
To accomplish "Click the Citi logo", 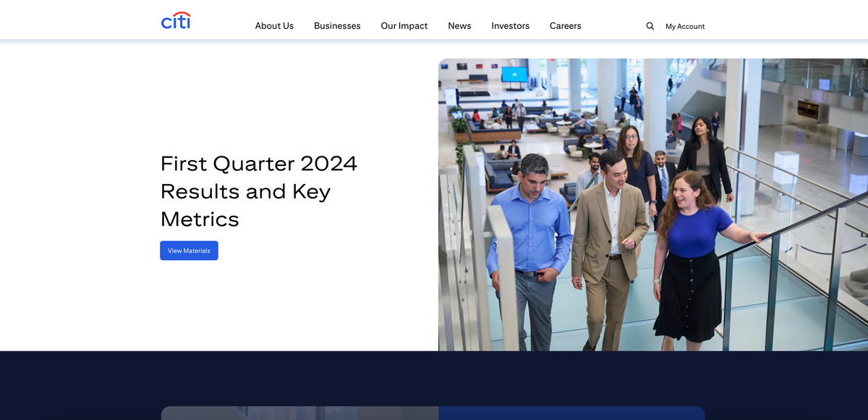I will [176, 21].
